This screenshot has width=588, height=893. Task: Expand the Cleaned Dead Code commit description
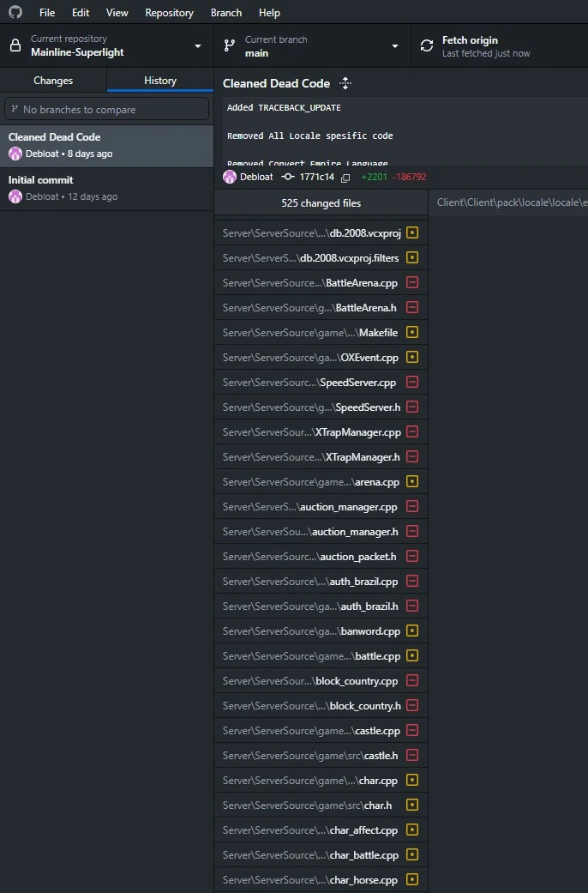(x=345, y=83)
